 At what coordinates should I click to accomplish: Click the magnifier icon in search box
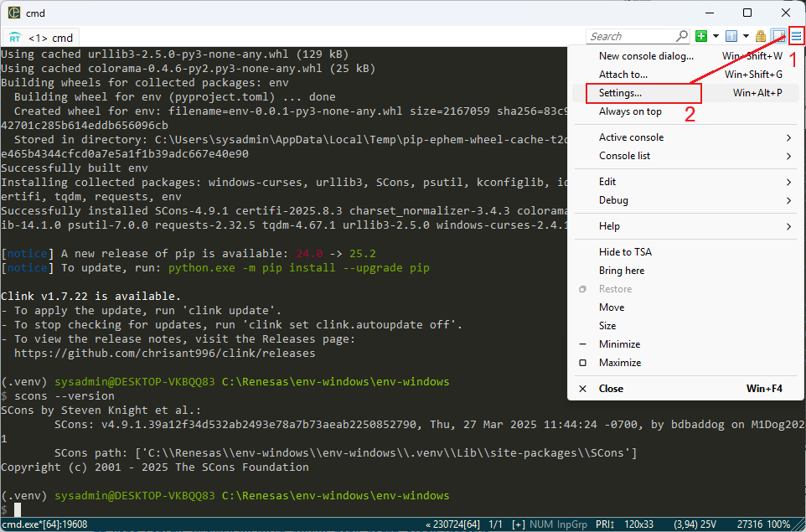pyautogui.click(x=682, y=36)
